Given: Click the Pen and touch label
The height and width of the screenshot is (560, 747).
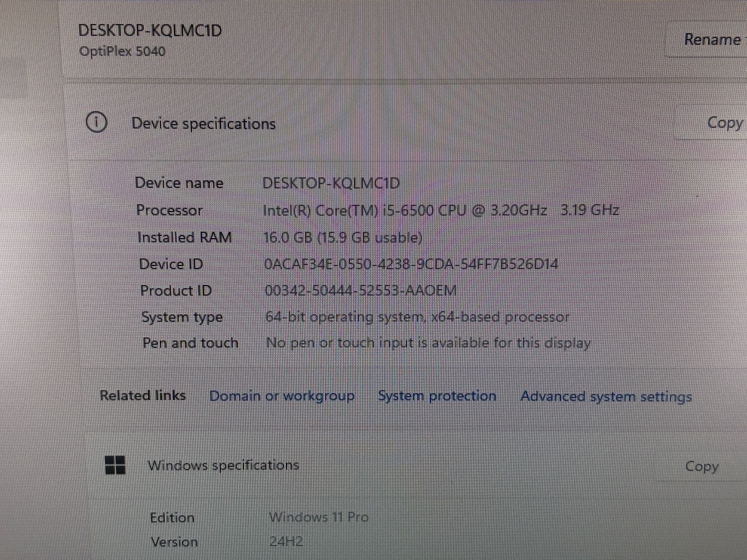Looking at the screenshot, I should [190, 343].
